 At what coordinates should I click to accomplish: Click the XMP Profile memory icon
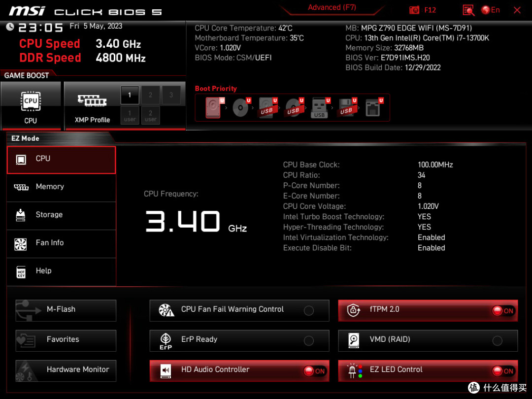click(92, 101)
